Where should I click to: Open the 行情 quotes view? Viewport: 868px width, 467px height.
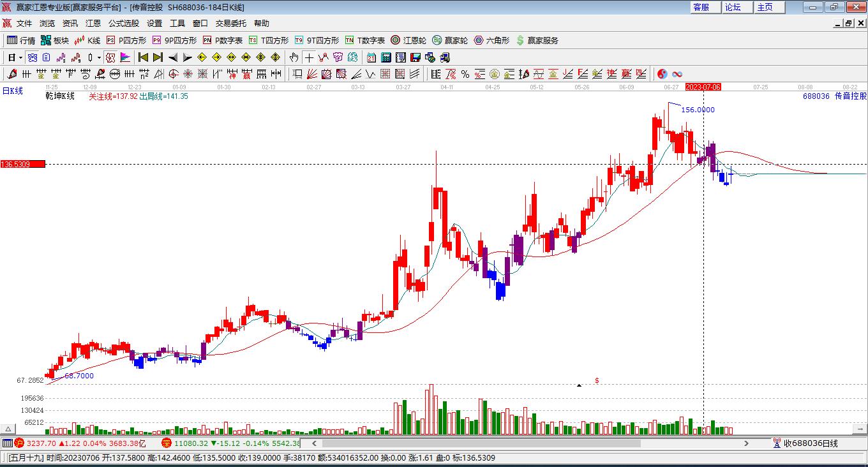click(21, 40)
